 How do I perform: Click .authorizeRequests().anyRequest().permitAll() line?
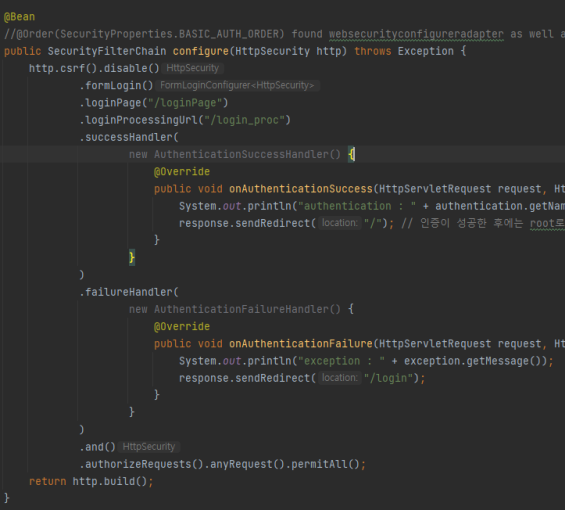(x=222, y=464)
